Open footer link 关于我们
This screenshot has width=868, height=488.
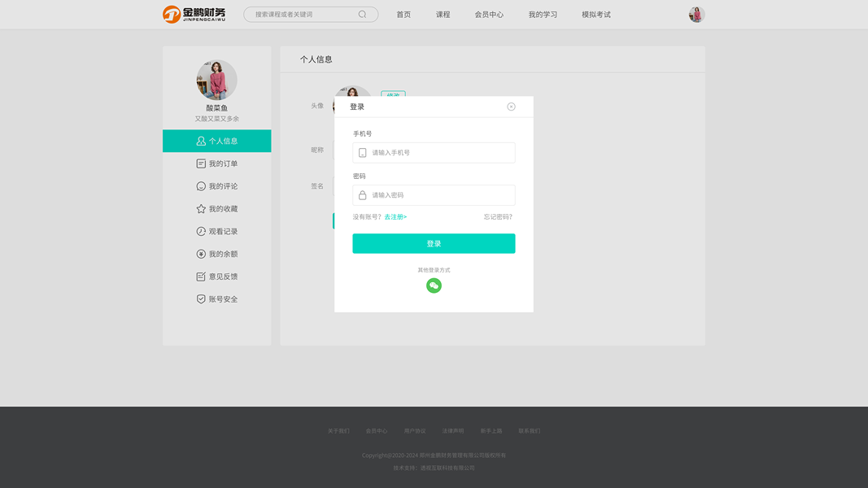[x=338, y=431]
